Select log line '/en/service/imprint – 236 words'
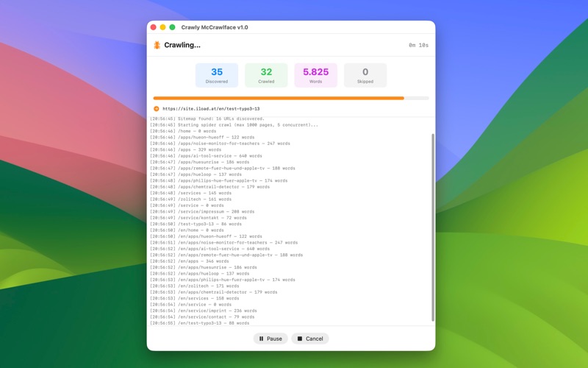The image size is (588, 368). 204,311
